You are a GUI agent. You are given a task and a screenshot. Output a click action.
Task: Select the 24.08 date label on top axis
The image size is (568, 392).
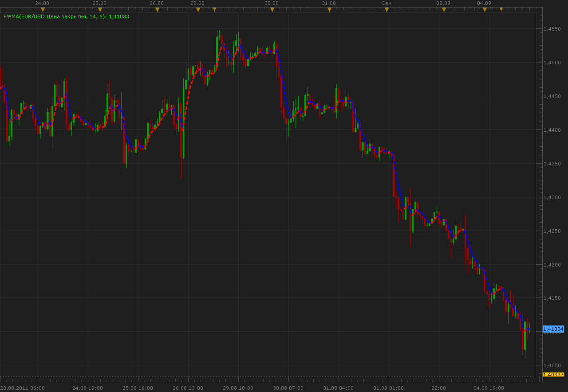[x=42, y=3]
